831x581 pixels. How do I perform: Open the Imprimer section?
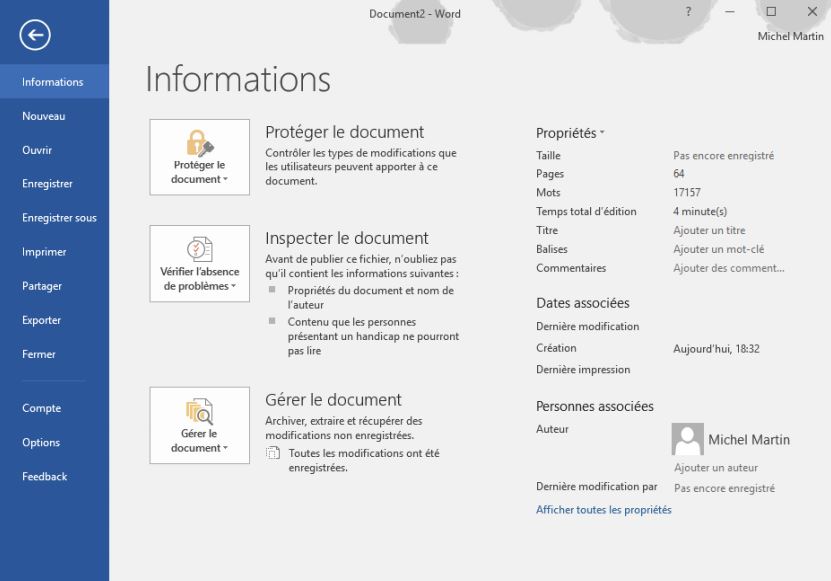[44, 252]
